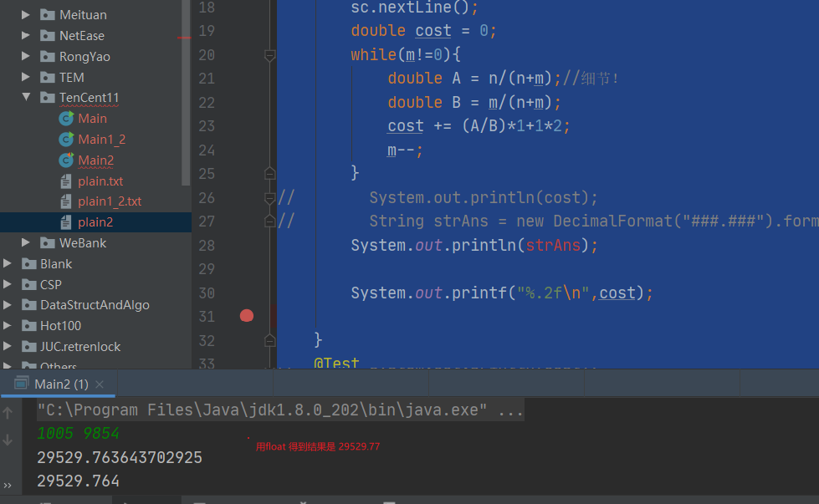Select the Meituan folder icon

48,14
